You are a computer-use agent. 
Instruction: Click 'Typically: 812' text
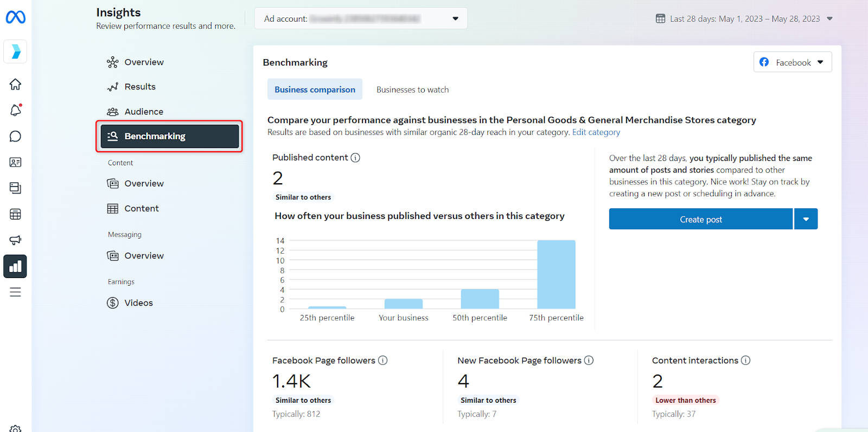tap(296, 414)
